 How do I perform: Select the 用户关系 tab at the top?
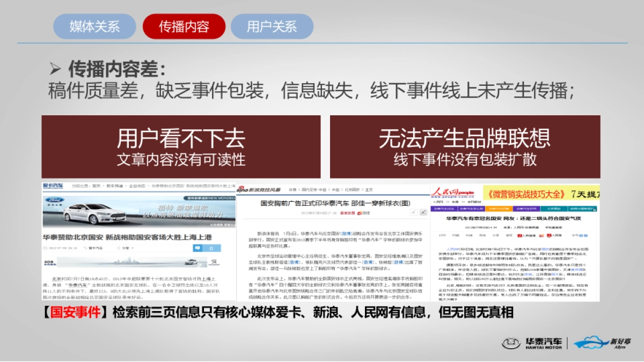(x=271, y=26)
